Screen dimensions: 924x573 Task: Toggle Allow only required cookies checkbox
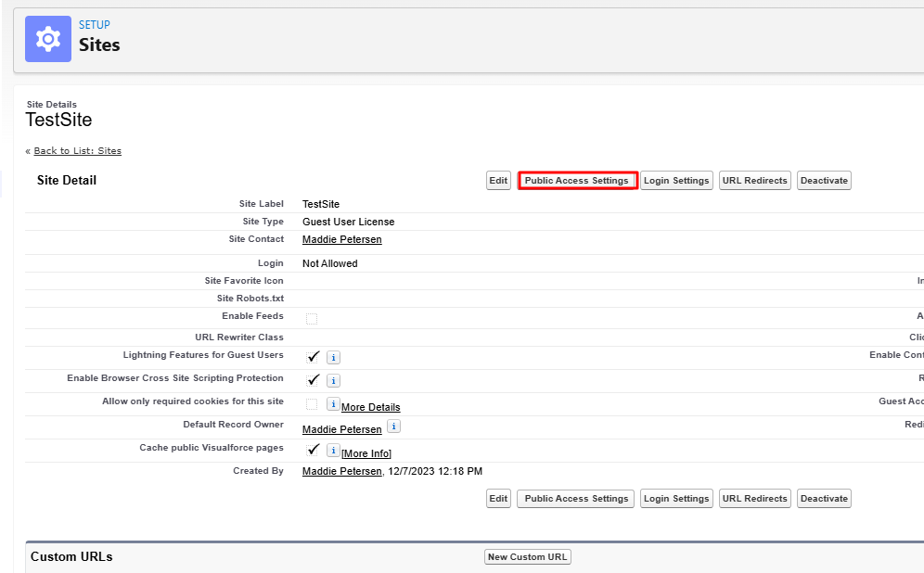(x=312, y=404)
